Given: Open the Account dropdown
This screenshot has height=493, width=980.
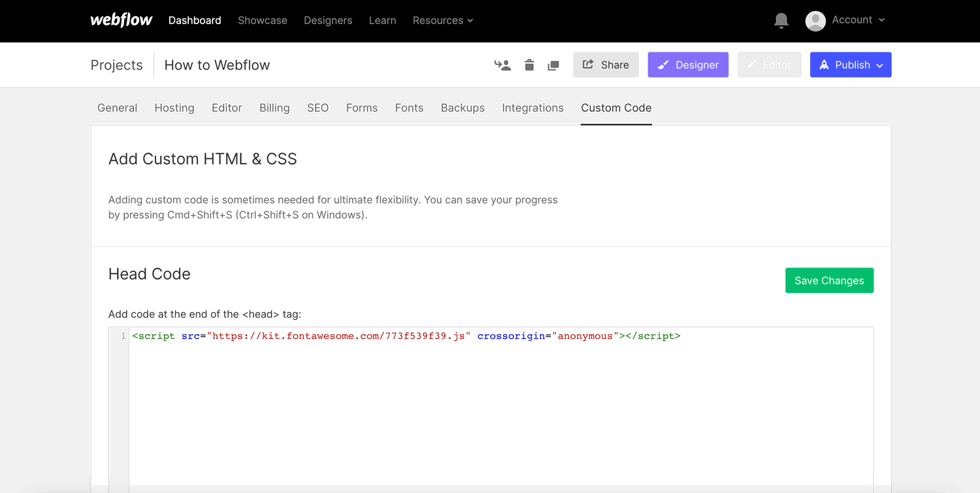Looking at the screenshot, I should pyautogui.click(x=858, y=20).
